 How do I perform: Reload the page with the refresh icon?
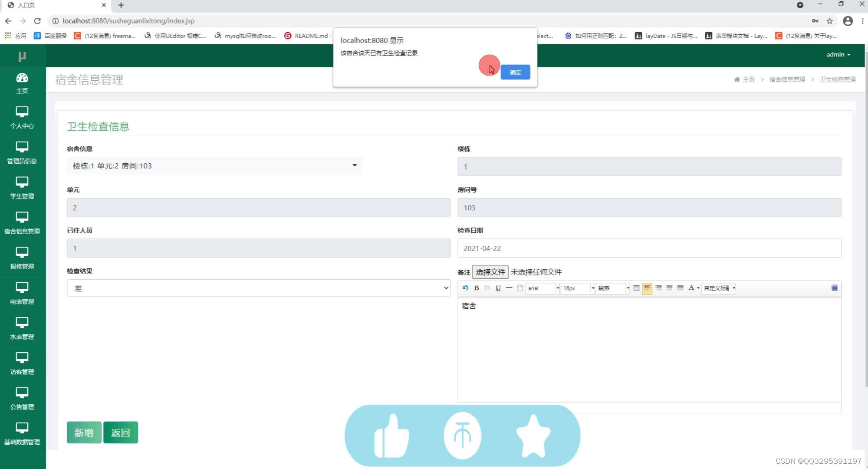(x=37, y=21)
